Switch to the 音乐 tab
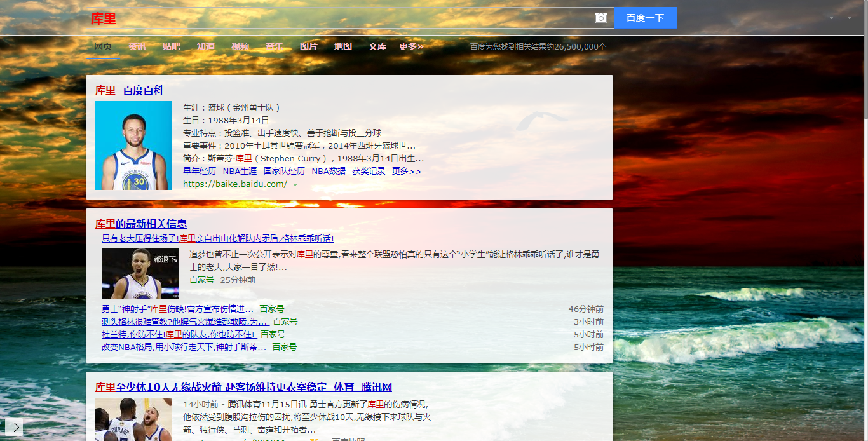The image size is (868, 441). pyautogui.click(x=275, y=46)
